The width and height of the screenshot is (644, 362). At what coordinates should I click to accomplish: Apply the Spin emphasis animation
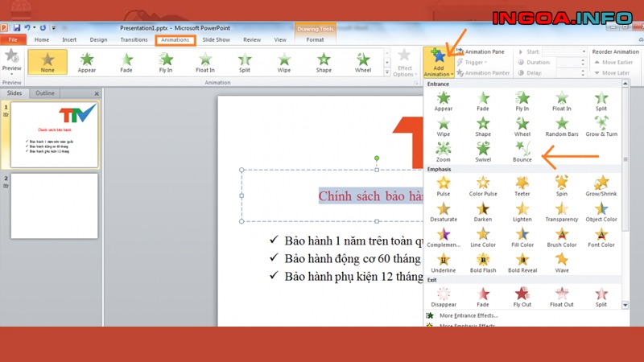(562, 185)
